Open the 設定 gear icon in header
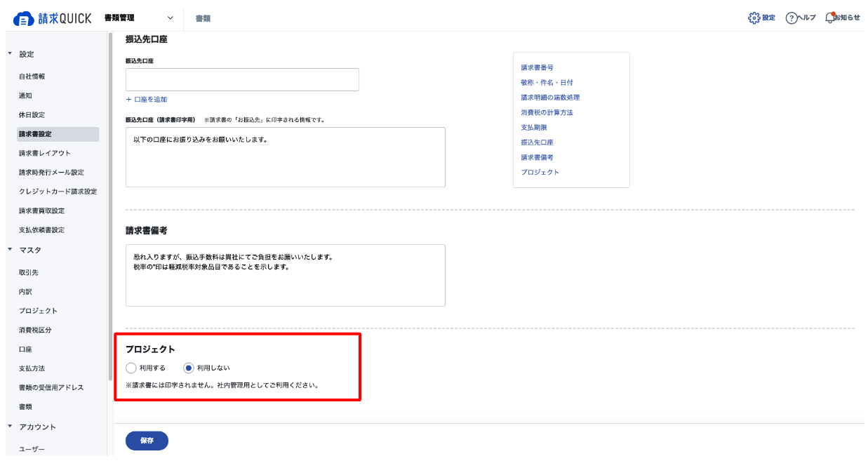The height and width of the screenshot is (461, 868). pyautogui.click(x=754, y=18)
